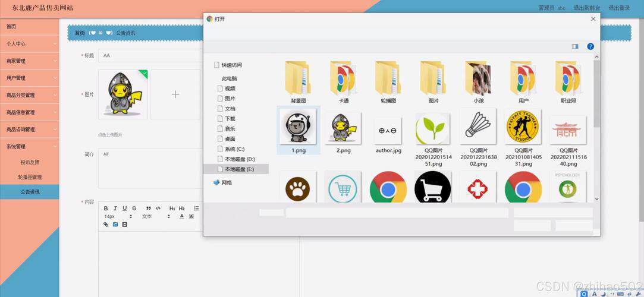Viewport: 644px width, 297px height.
Task: Open 公告资讯 submenu item
Action: point(30,192)
